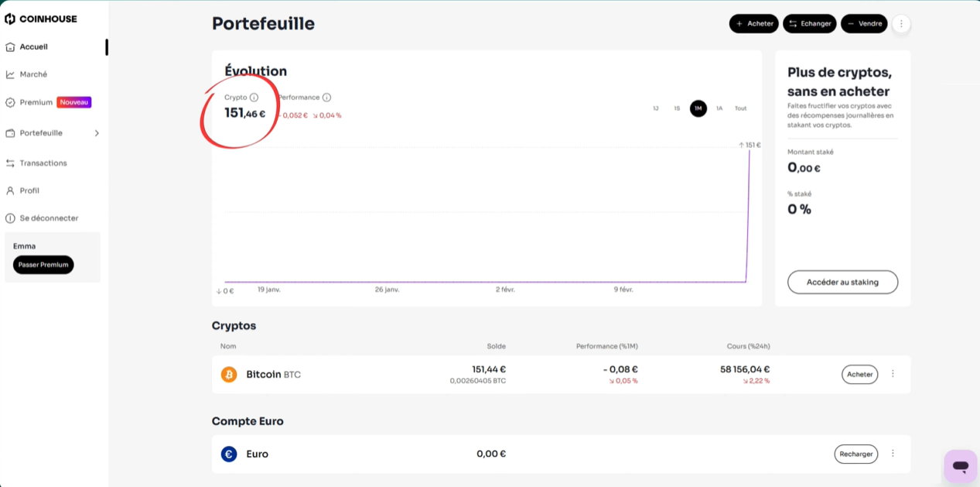980x487 pixels.
Task: Click the Vendre button
Action: pyautogui.click(x=864, y=24)
